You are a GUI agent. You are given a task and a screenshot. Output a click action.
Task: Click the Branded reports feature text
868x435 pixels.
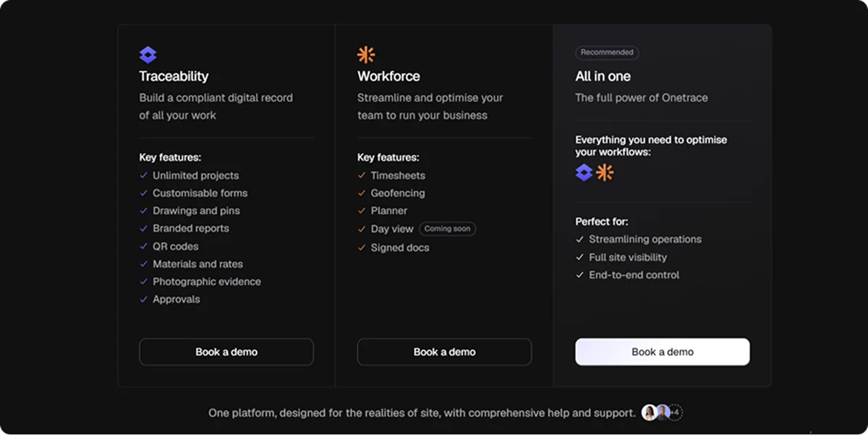tap(191, 228)
